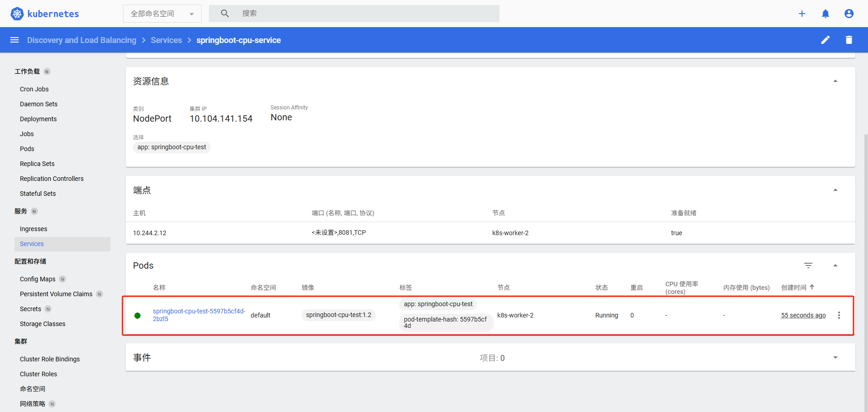Click the sort arrow next to 创建时间
The image size is (868, 412).
point(812,287)
